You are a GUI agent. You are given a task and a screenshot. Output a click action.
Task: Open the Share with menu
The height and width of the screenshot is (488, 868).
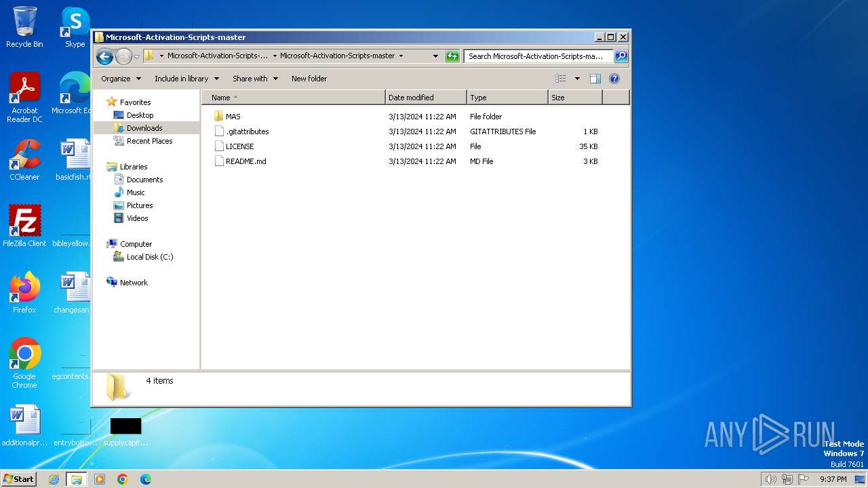255,79
